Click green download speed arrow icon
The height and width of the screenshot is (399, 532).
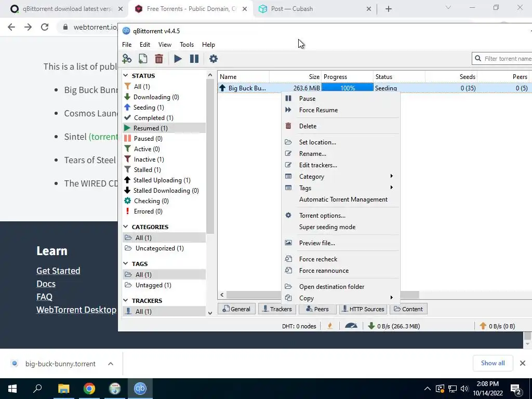371,326
